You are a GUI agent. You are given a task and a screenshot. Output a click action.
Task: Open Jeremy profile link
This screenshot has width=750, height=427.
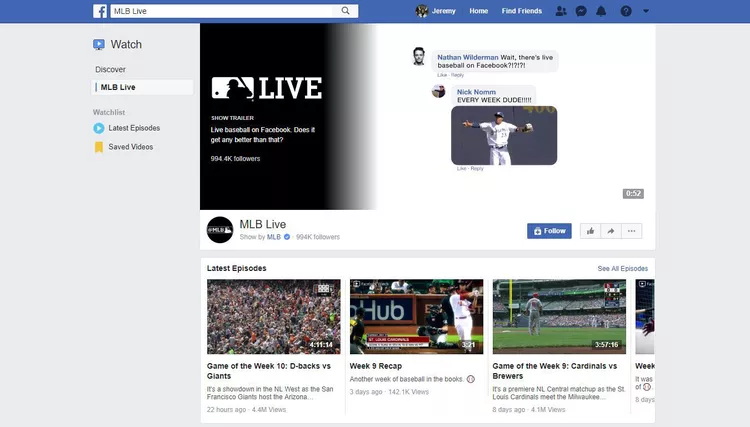[x=443, y=11]
